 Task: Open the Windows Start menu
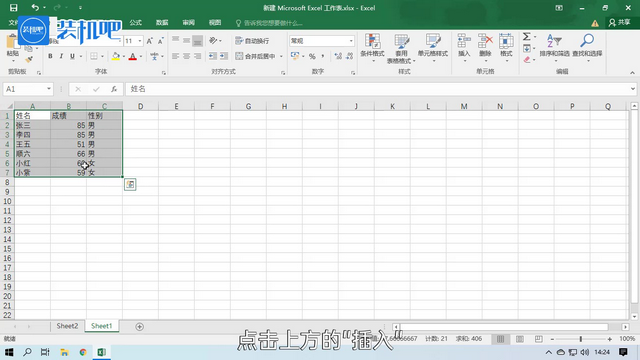coord(9,352)
